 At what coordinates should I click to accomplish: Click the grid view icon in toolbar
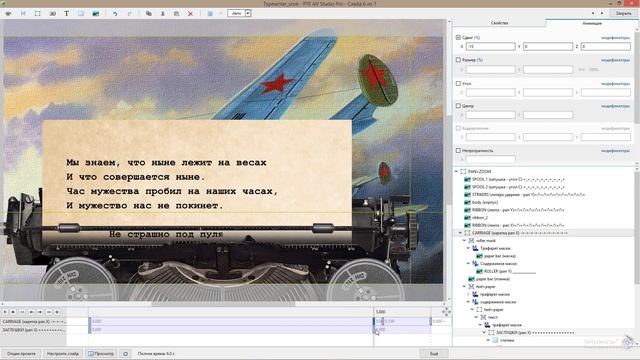210,13
